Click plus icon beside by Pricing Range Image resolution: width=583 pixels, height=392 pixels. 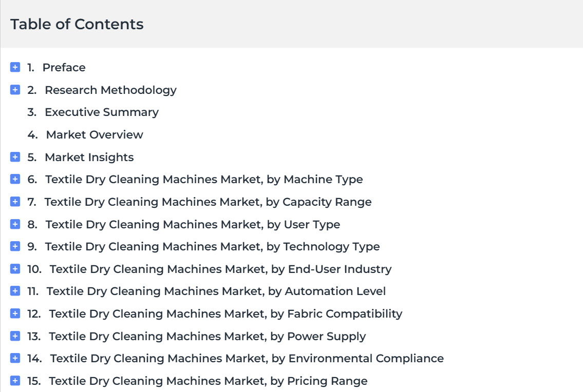click(15, 381)
